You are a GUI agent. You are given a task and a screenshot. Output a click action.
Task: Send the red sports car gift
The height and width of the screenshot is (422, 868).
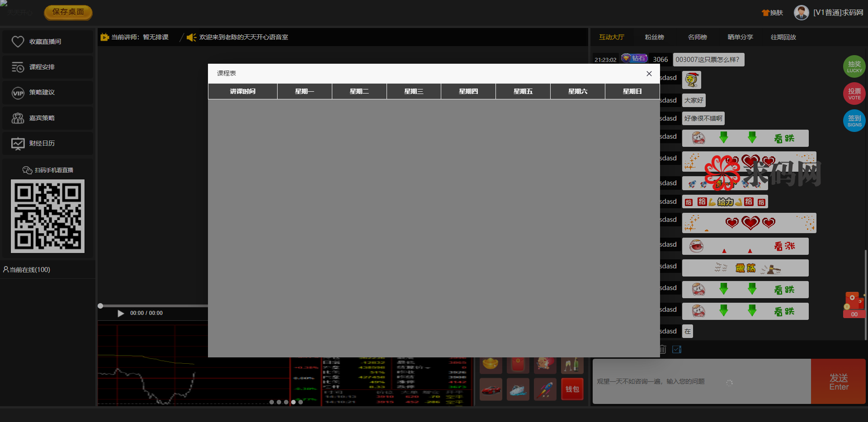(x=491, y=389)
